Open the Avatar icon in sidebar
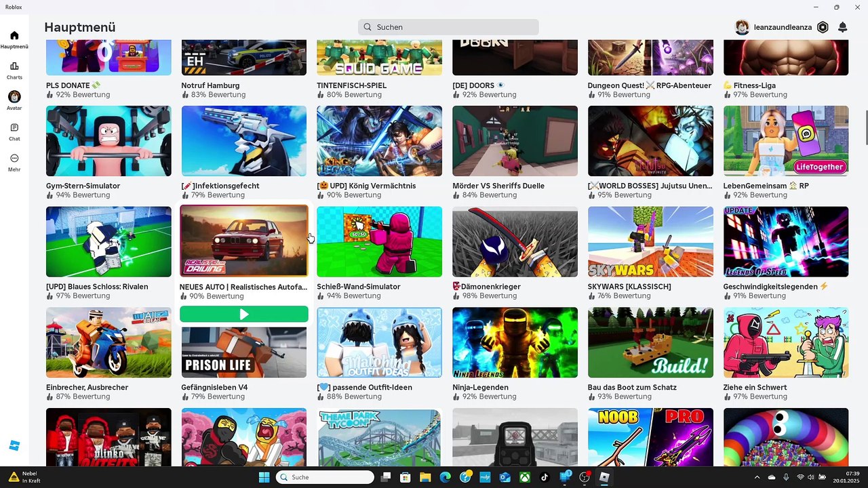 tap(14, 97)
